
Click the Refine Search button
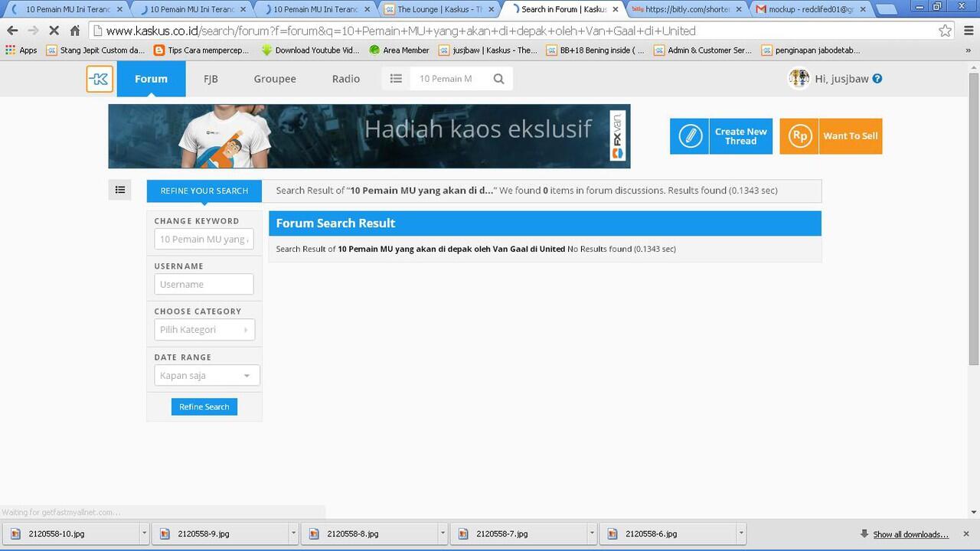point(204,406)
